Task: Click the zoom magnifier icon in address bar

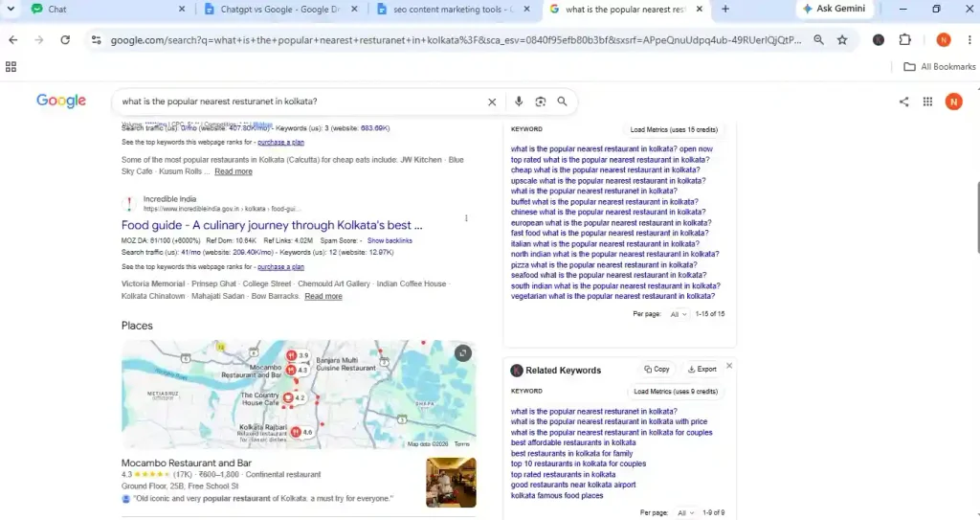Action: [818, 40]
